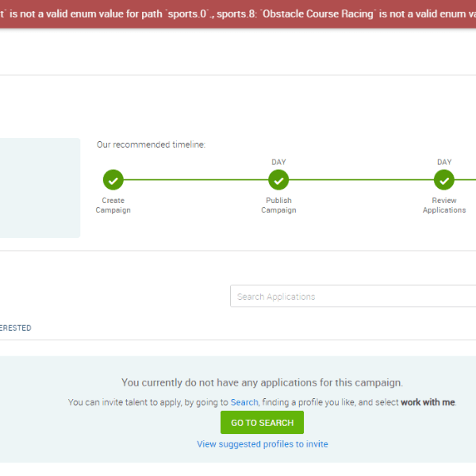Click the red enum error banner

tap(238, 14)
